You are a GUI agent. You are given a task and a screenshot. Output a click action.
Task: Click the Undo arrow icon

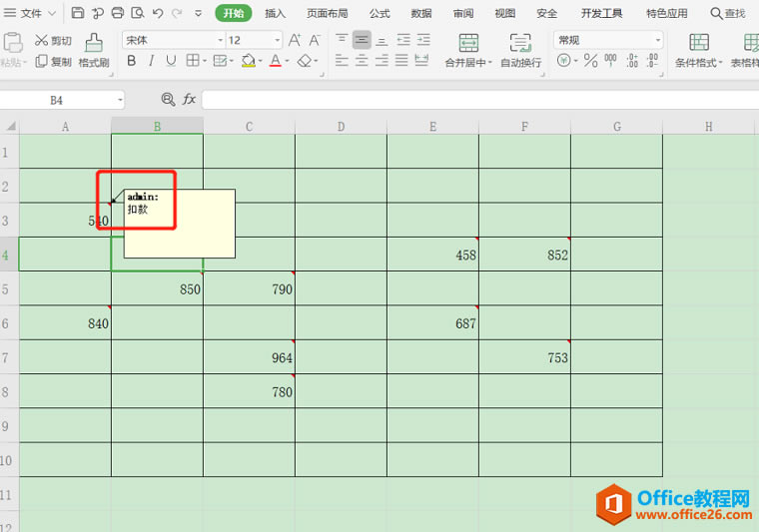point(157,13)
